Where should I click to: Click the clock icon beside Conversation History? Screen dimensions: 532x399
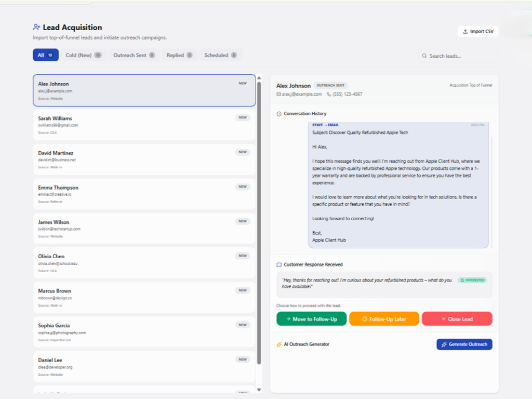click(x=279, y=114)
